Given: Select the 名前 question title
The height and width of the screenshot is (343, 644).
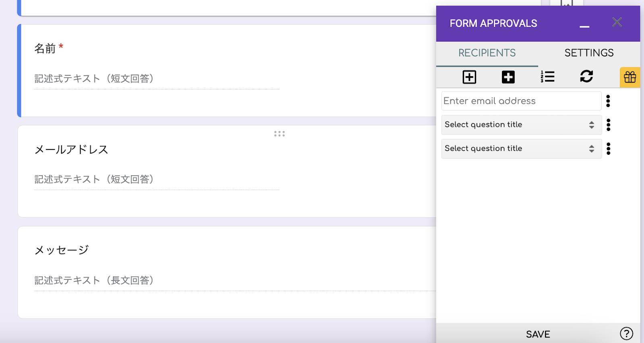Looking at the screenshot, I should [x=45, y=49].
